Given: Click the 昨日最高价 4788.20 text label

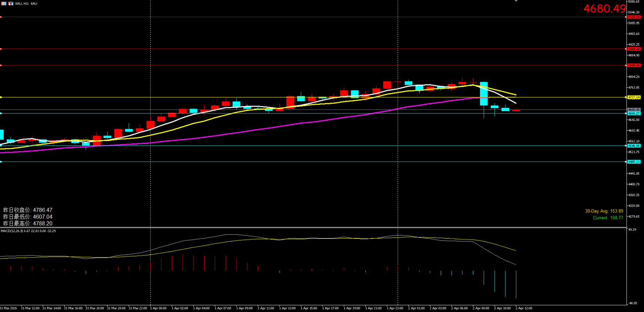Looking at the screenshot, I should [28, 224].
